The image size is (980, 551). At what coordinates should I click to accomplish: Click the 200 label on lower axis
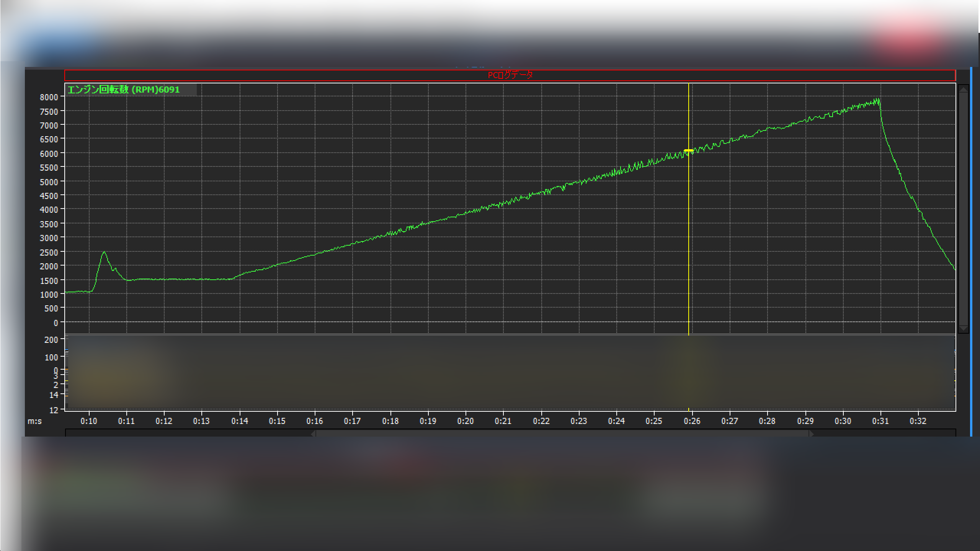coord(51,340)
